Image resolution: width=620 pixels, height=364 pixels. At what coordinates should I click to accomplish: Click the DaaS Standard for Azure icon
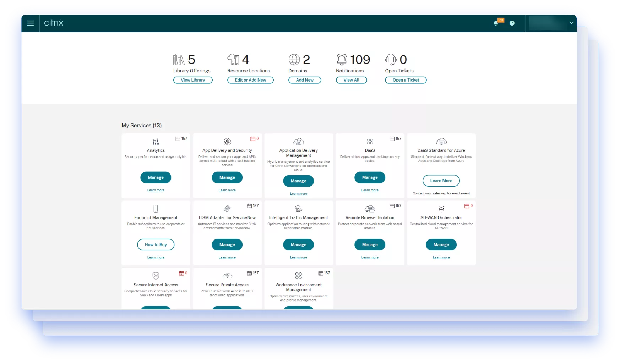click(441, 142)
